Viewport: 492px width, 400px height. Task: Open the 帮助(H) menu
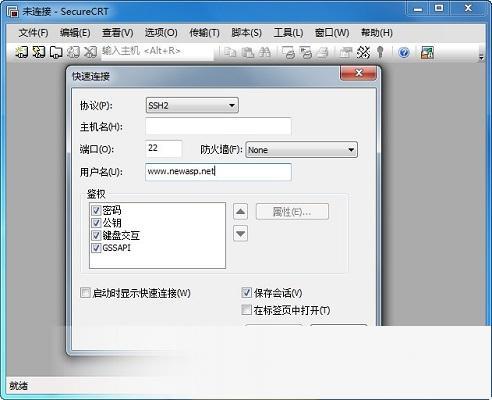tap(377, 33)
